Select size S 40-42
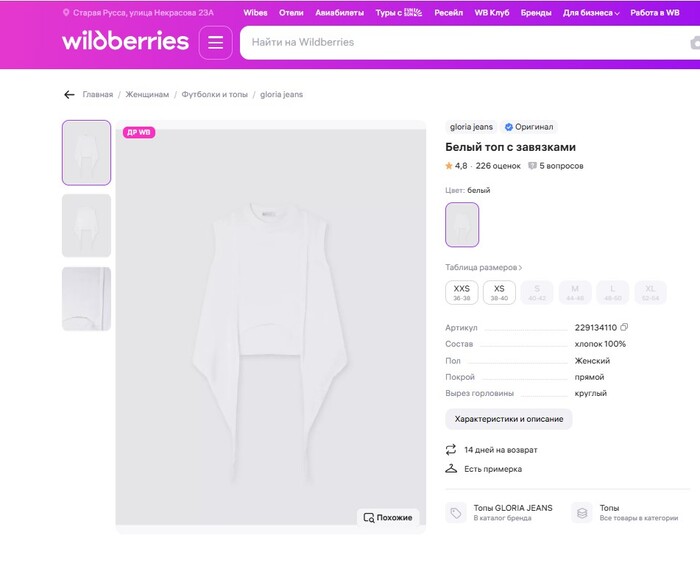The image size is (700, 577). pos(537,292)
